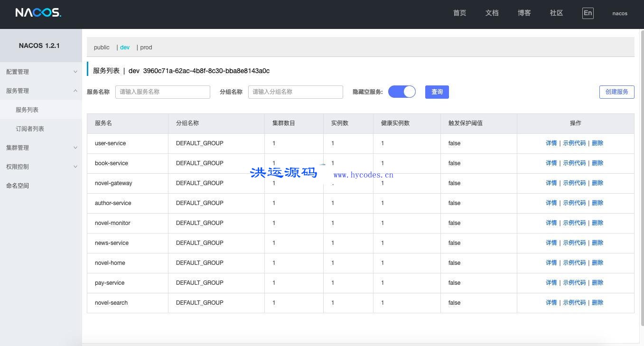Open 详情 for news-service
Screen dimensions: 644x346
pyautogui.click(x=551, y=243)
